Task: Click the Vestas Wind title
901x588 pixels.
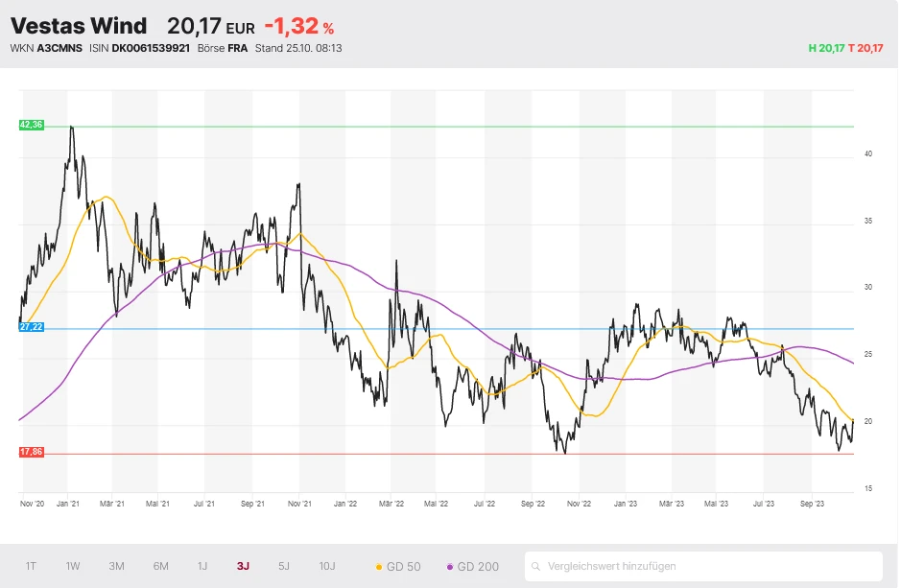Action: (79, 26)
